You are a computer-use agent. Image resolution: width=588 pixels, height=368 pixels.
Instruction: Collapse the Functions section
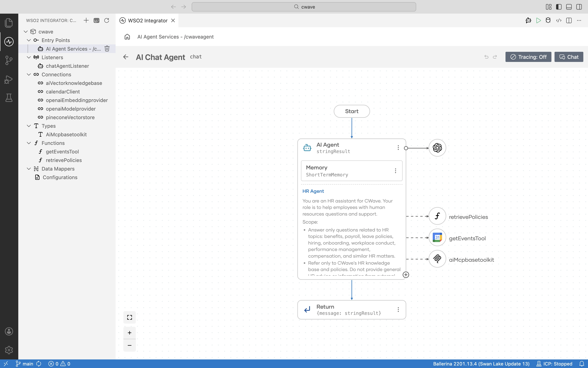pos(29,143)
